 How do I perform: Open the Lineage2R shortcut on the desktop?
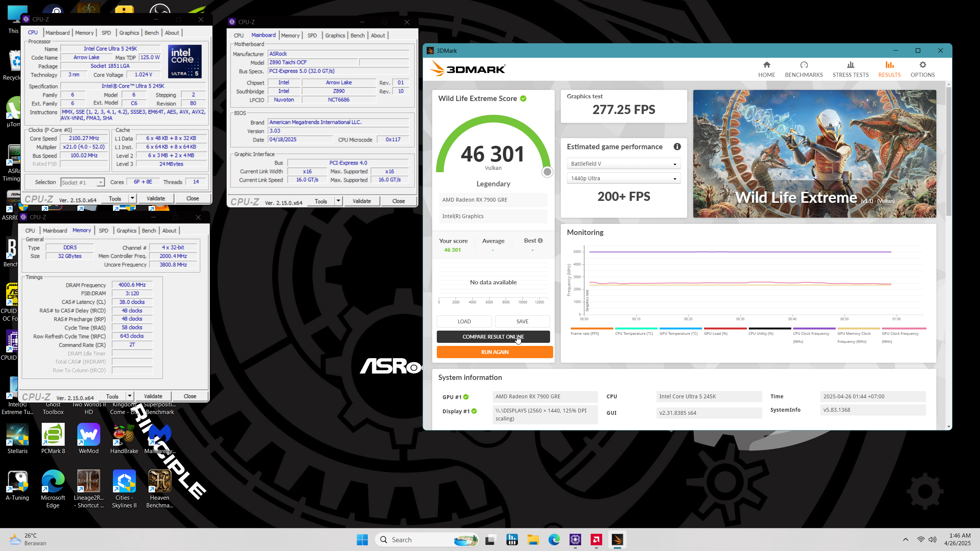(x=88, y=489)
